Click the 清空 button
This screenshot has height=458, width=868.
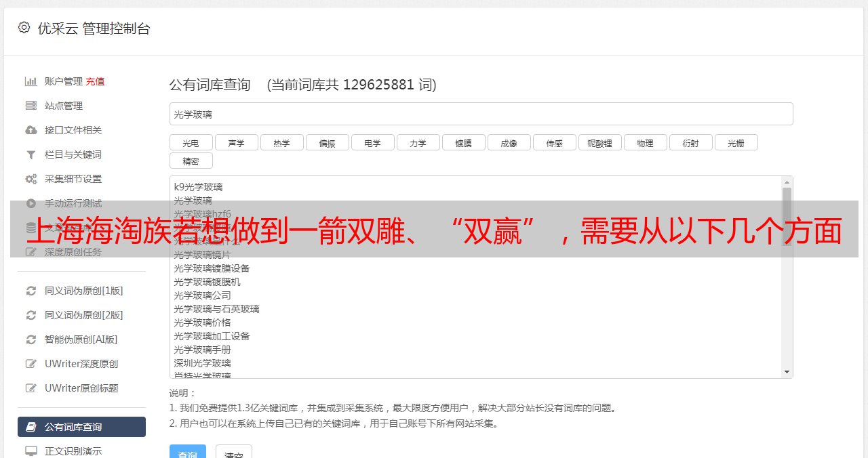pyautogui.click(x=234, y=451)
